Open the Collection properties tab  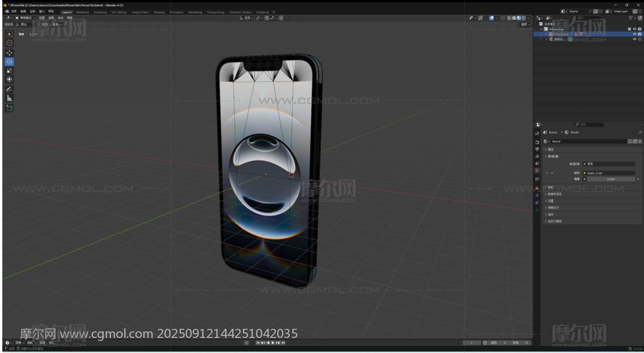537,179
